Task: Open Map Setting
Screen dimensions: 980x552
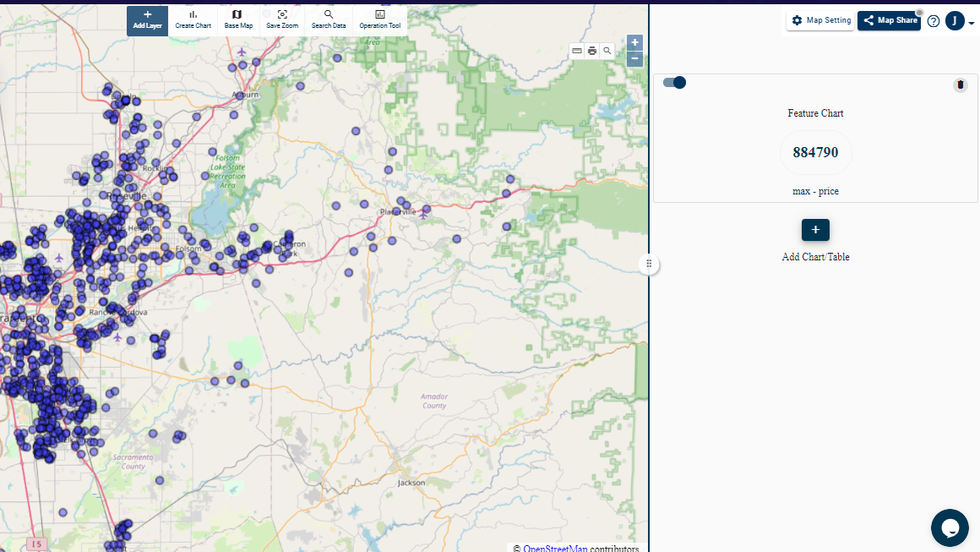Action: pyautogui.click(x=820, y=20)
